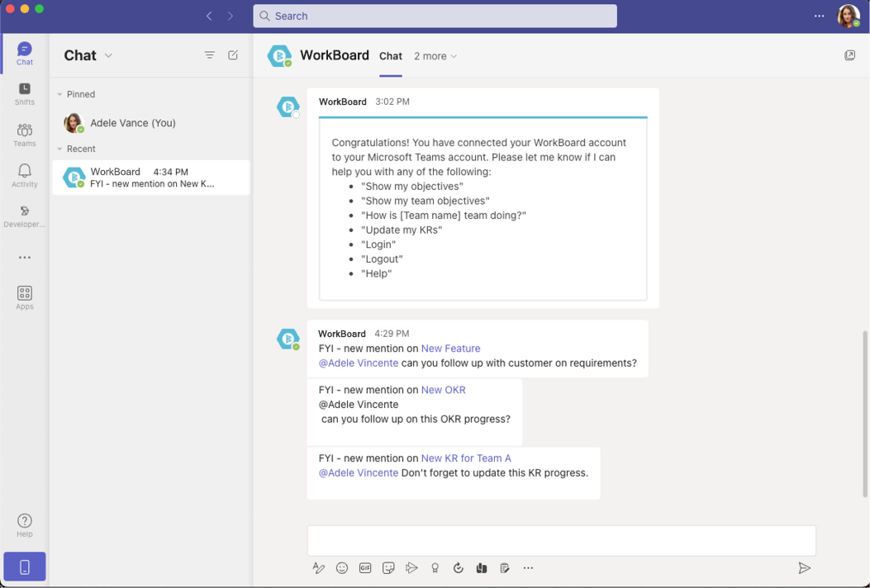Insert a GIF into the message
The height and width of the screenshot is (588, 870).
[x=365, y=567]
